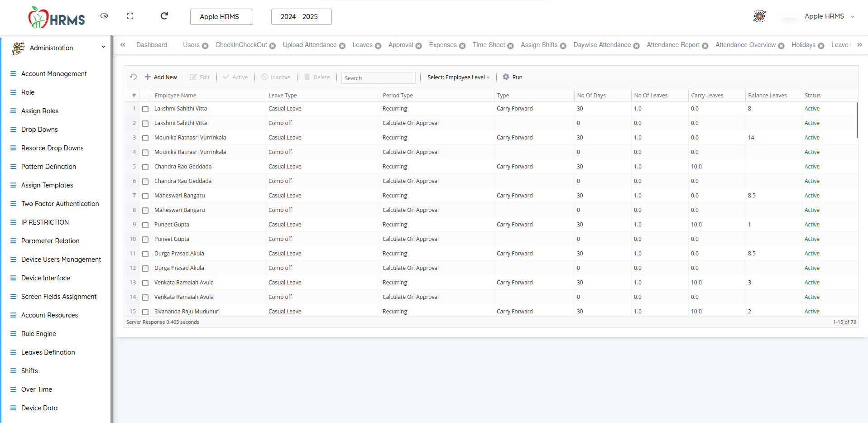Click Active status in row 1
868x423 pixels.
tap(812, 109)
